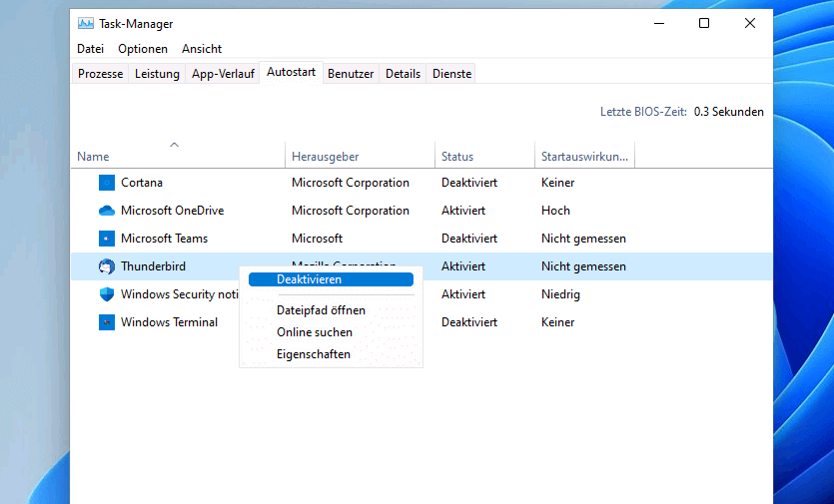Sort list by Name column header
The image size is (834, 504).
point(93,157)
